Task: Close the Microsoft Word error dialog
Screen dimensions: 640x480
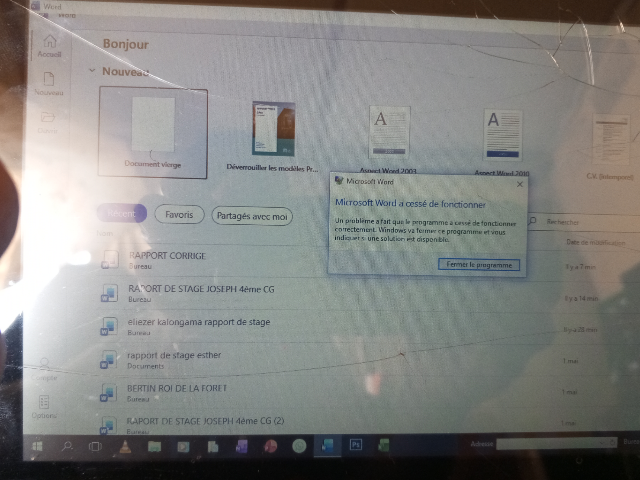Action: pyautogui.click(x=520, y=184)
